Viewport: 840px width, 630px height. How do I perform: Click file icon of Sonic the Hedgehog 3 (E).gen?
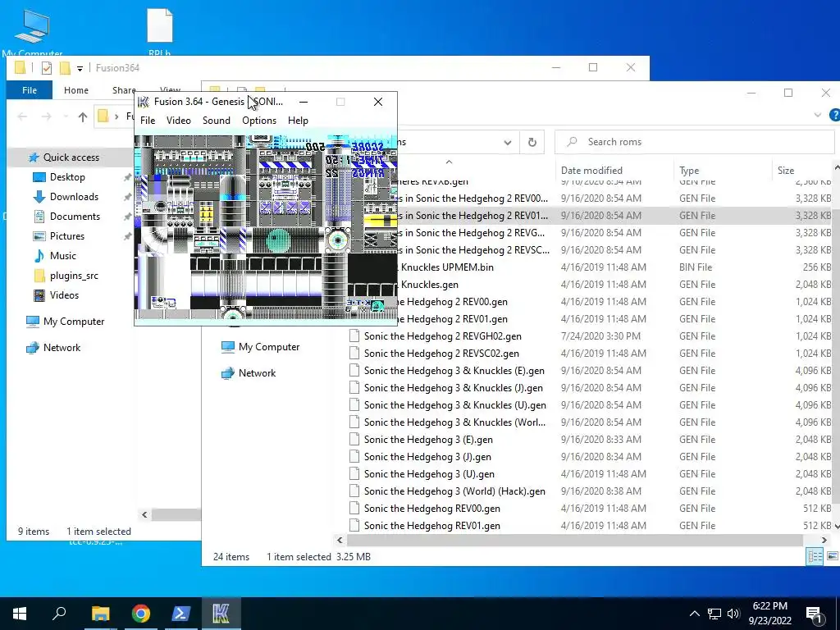tap(354, 440)
